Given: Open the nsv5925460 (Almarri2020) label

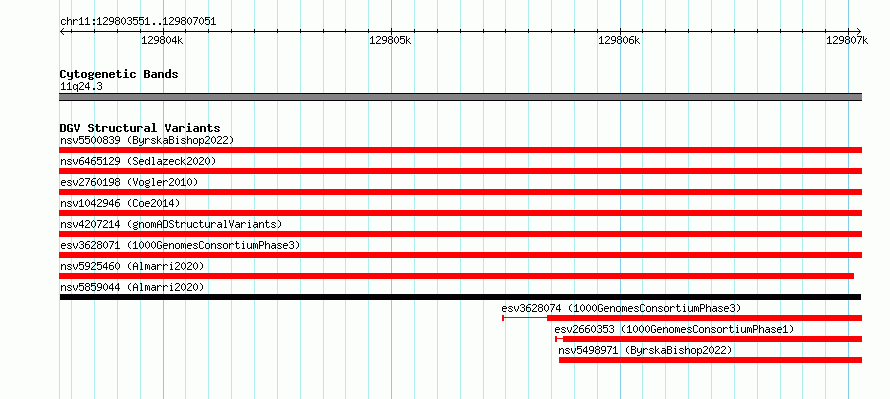Looking at the screenshot, I should (132, 266).
